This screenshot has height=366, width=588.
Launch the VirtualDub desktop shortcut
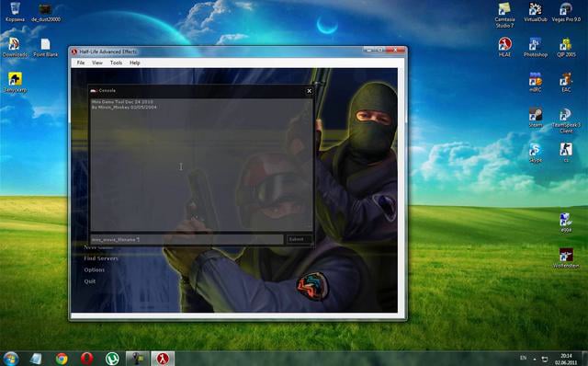tap(535, 12)
